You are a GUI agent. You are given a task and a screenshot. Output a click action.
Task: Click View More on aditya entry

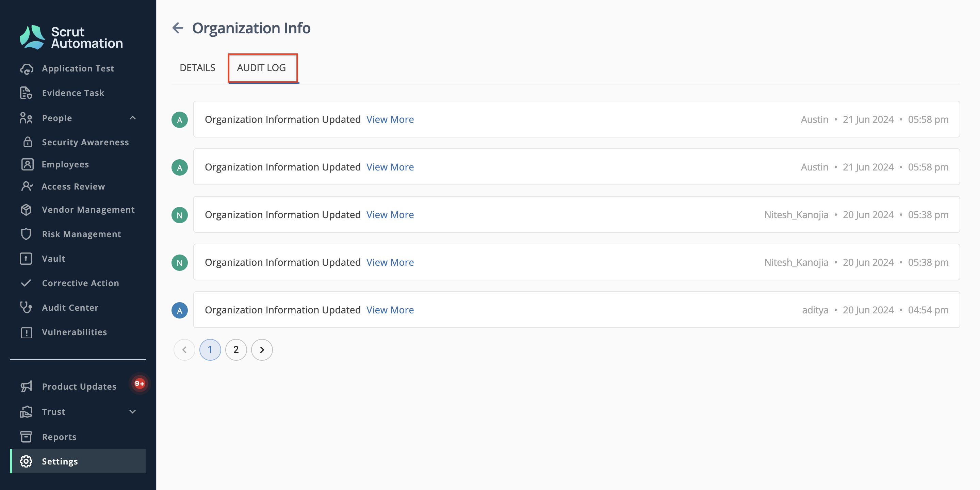click(390, 310)
